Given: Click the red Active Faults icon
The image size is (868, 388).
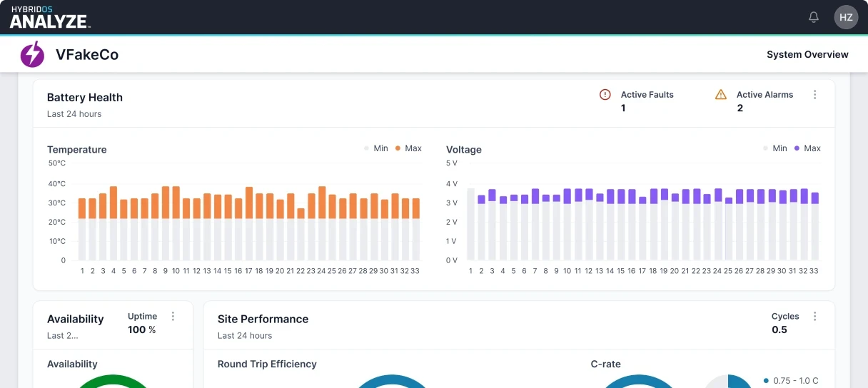Looking at the screenshot, I should click(605, 94).
